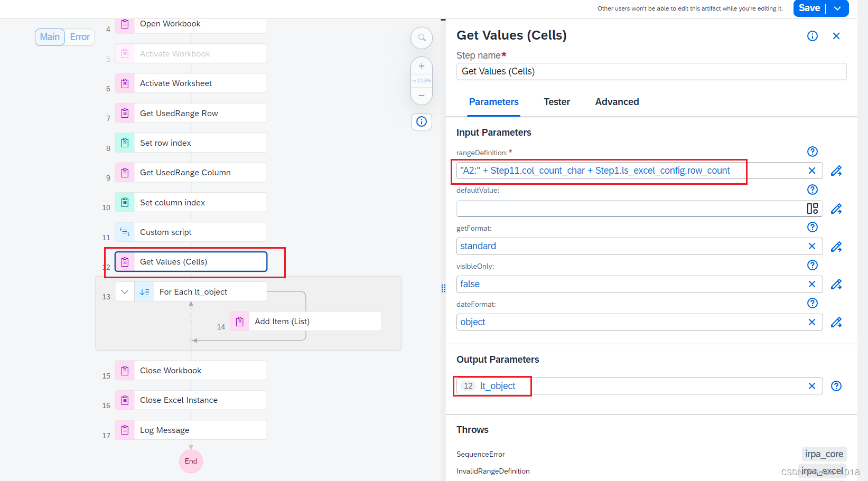Switch to the Advanced tab
The width and height of the screenshot is (868, 481).
point(617,102)
